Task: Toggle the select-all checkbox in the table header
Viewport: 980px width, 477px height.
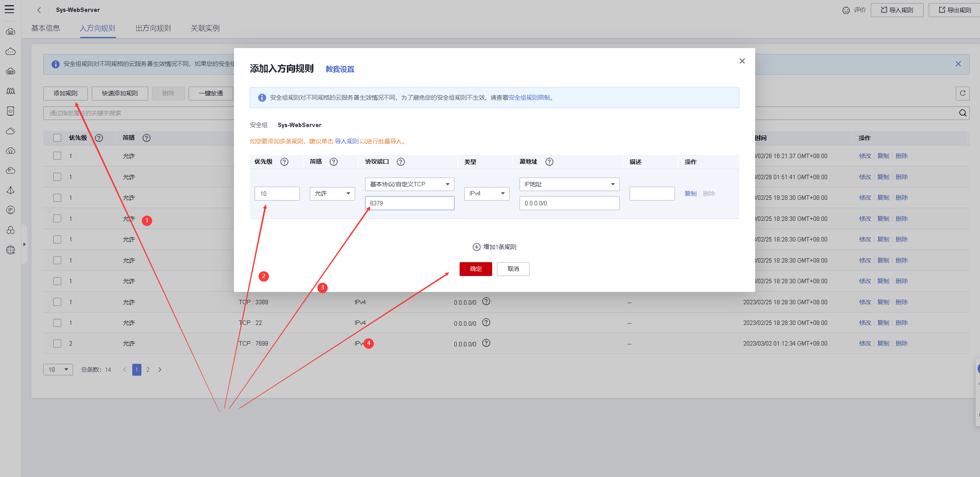Action: (x=57, y=138)
